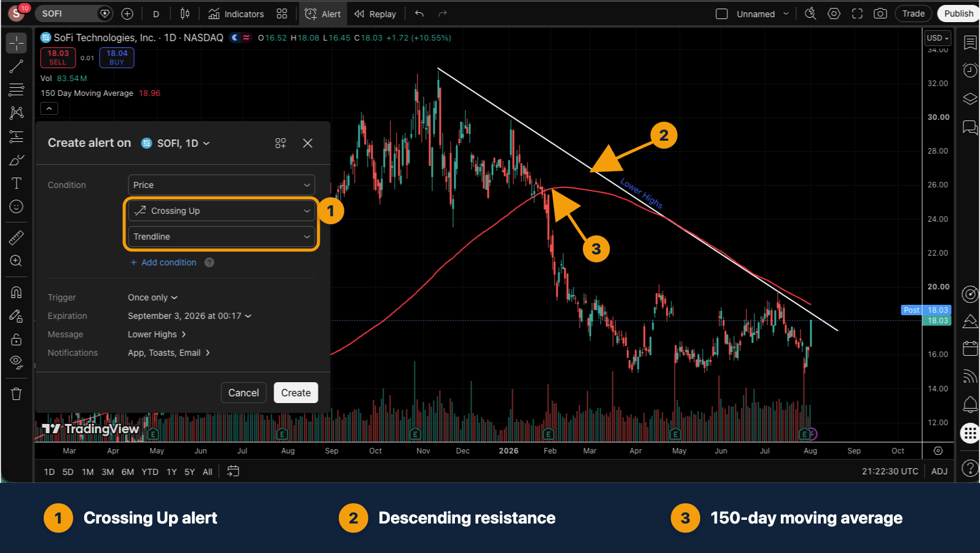Image resolution: width=980 pixels, height=553 pixels.
Task: Switch to the 6M time range
Action: coord(128,472)
